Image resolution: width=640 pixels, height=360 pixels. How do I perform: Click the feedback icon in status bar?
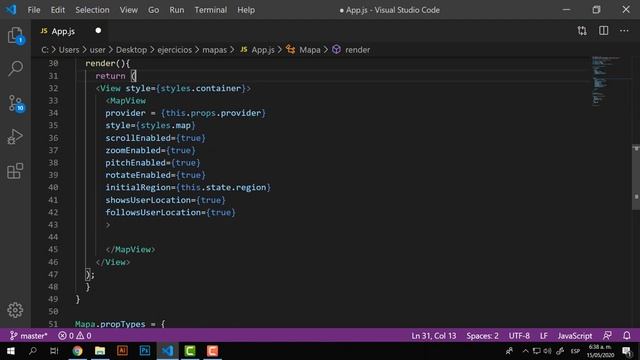[x=607, y=336]
